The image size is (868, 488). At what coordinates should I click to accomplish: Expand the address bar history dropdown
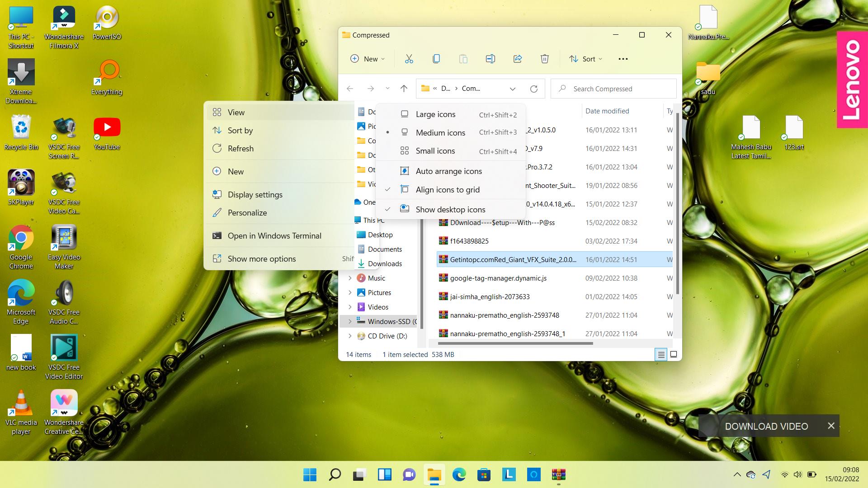pyautogui.click(x=513, y=89)
